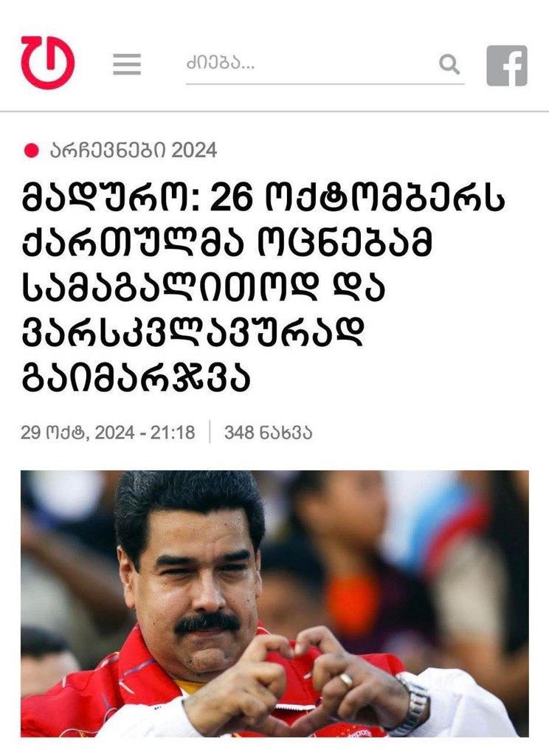This screenshot has height=756, width=549.
Task: Click the headline word გაიმარჯვა
Action: point(136,377)
